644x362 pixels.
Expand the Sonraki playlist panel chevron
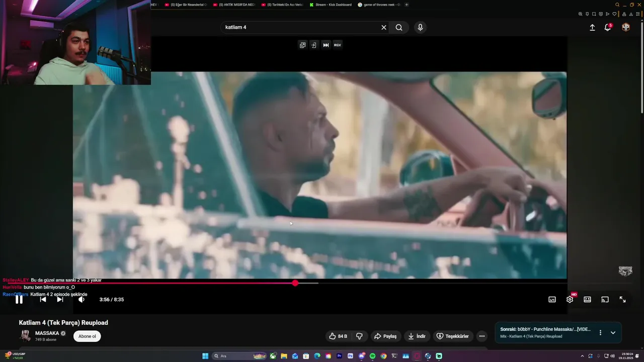[613, 333]
